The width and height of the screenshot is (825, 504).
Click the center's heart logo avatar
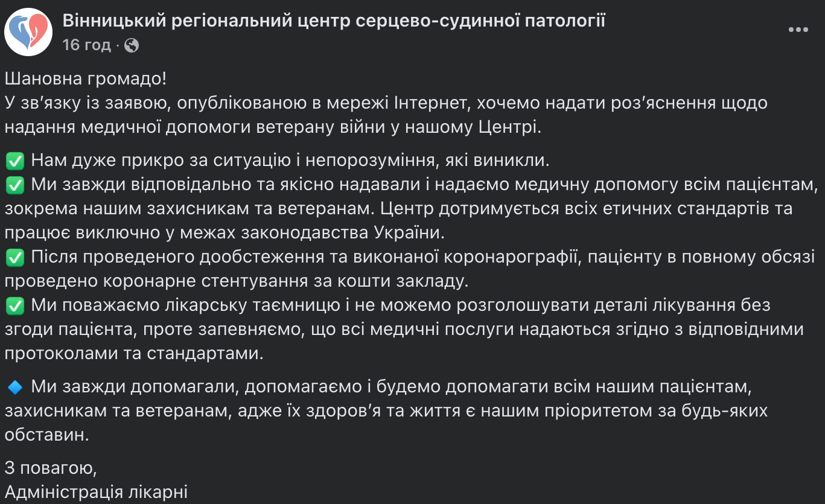coord(28,32)
